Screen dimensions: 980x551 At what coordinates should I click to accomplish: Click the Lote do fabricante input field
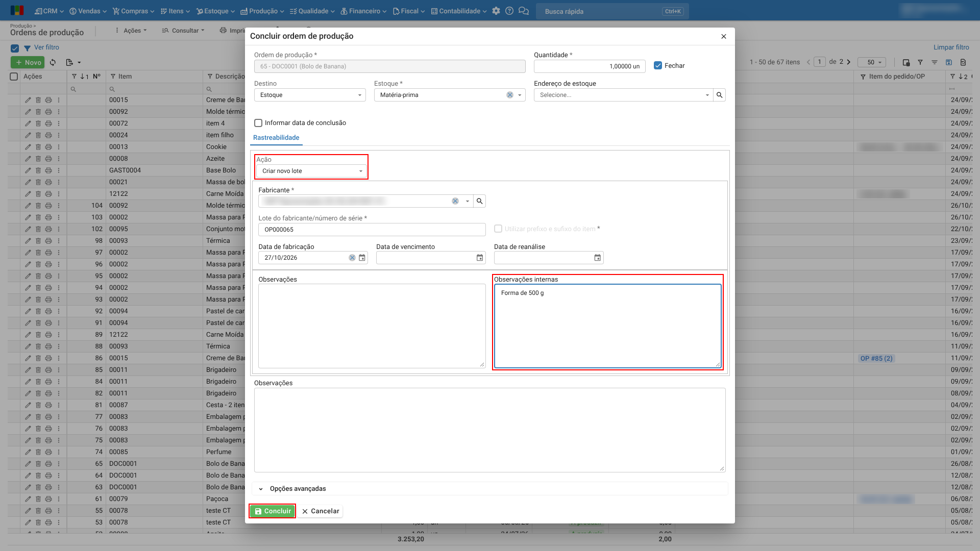[x=372, y=230]
